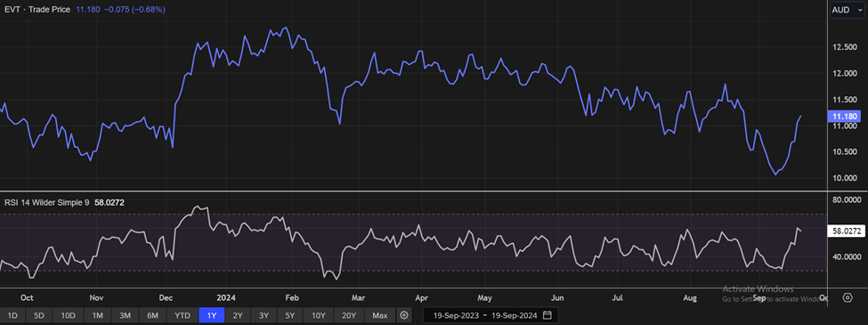Click the Oct label at axis start
The width and height of the screenshot is (868, 325).
[28, 298]
